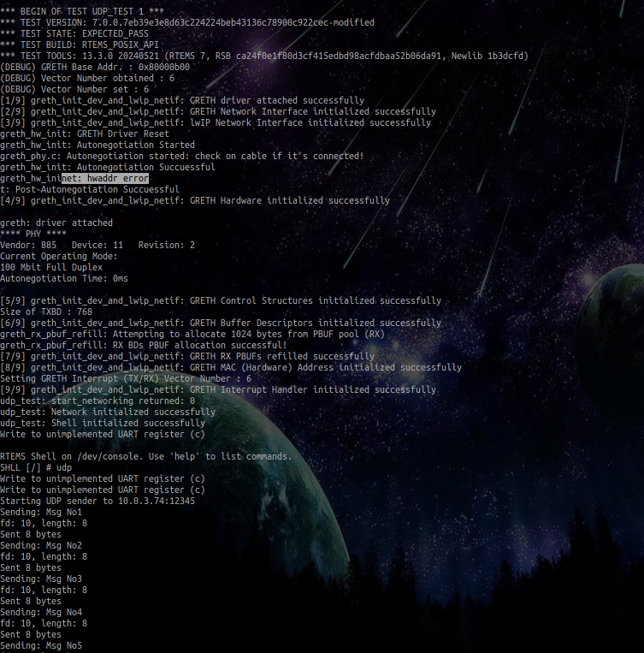Image resolution: width=644 pixels, height=653 pixels.
Task: Click 'Vendor: 885 Device: 11 Revision: 2'
Action: [97, 246]
